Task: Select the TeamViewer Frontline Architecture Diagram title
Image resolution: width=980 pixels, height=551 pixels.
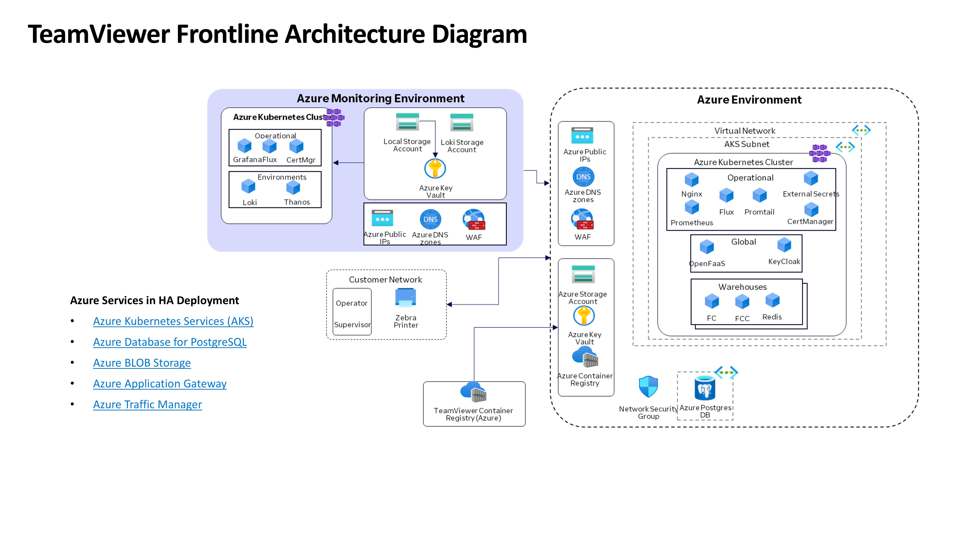Action: tap(277, 34)
